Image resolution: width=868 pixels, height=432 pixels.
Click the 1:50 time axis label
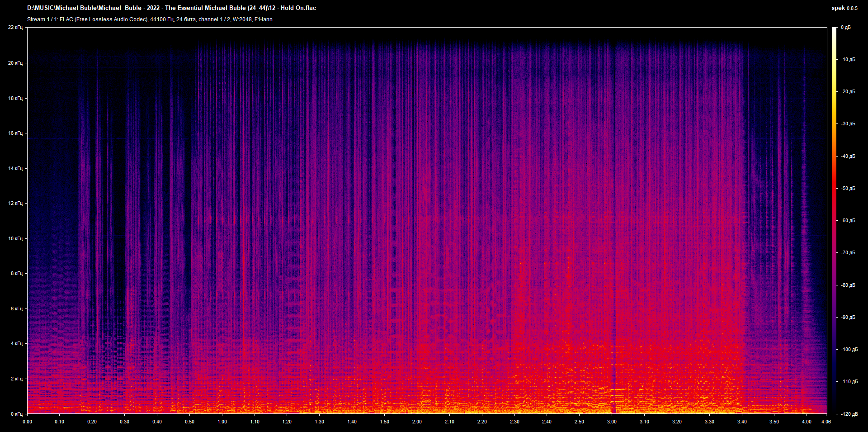(385, 422)
